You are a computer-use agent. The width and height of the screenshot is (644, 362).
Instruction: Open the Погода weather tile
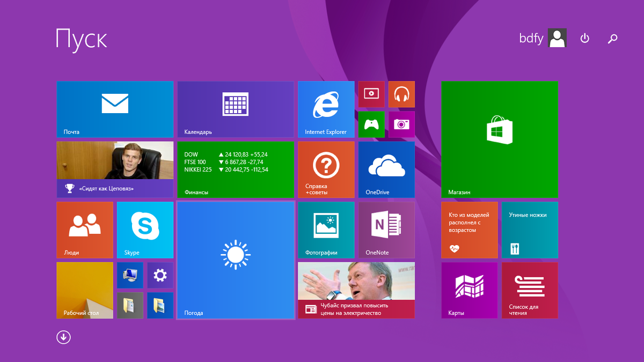click(x=236, y=260)
